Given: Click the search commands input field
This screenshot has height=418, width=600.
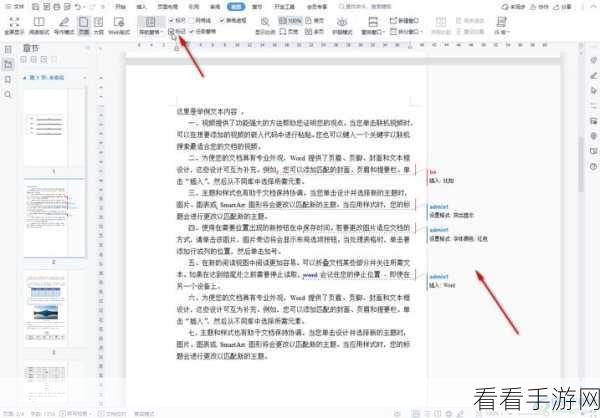Looking at the screenshot, I should pos(365,7).
